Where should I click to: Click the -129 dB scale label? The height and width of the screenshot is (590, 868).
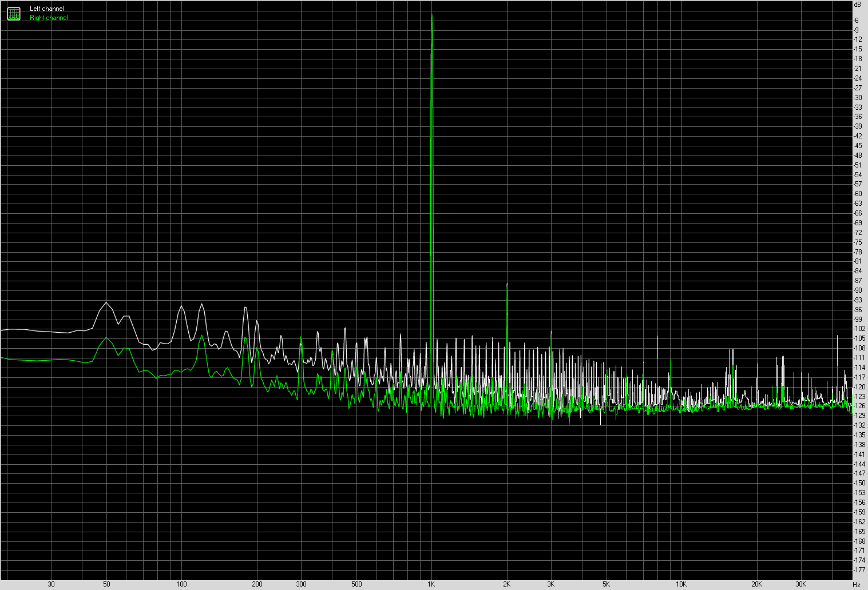859,416
